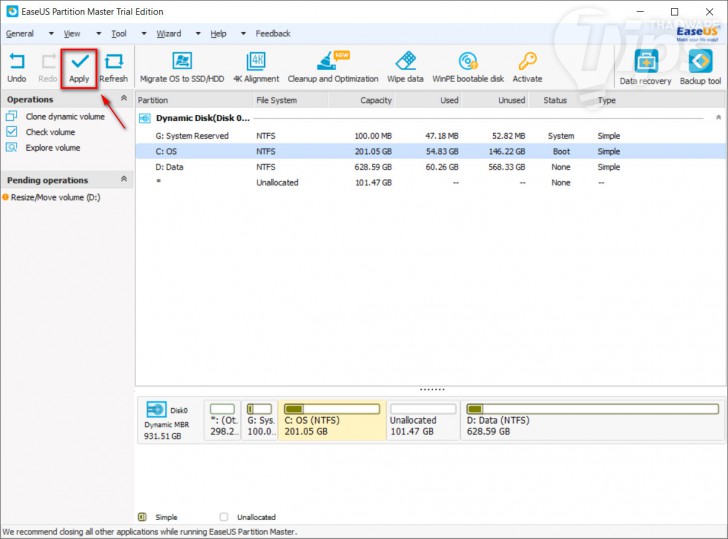Viewport: 728px width, 539px height.
Task: Click the greyed Redo toolbar icon
Action: [48, 62]
